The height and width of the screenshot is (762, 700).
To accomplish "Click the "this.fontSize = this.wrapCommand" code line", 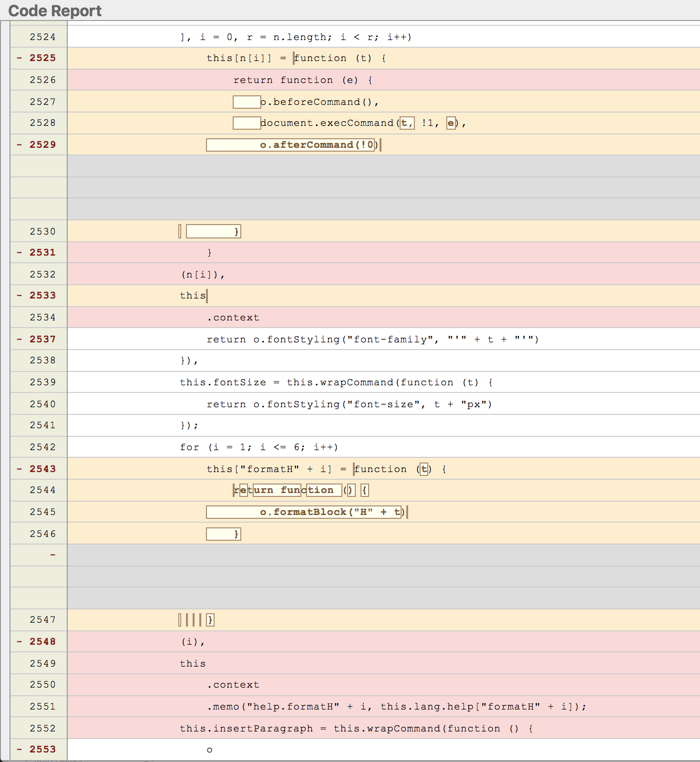I will coord(336,382).
